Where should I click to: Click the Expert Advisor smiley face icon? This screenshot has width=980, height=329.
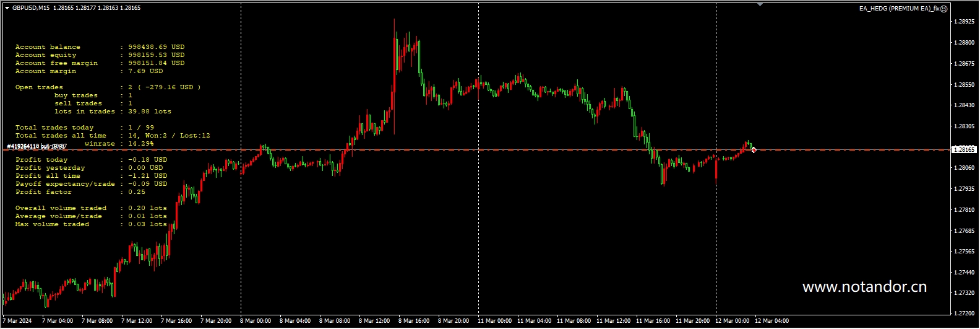pyautogui.click(x=943, y=9)
